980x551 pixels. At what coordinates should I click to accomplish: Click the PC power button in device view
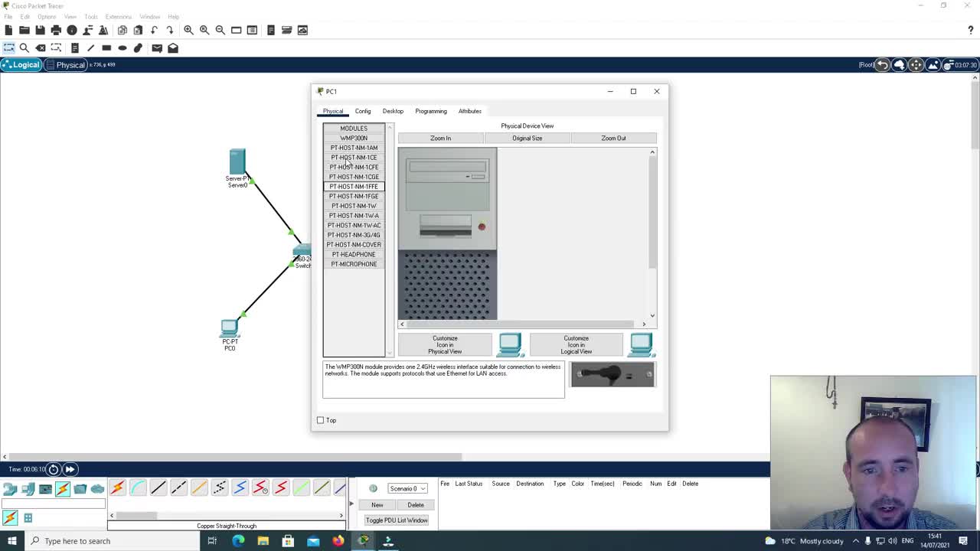click(x=482, y=227)
